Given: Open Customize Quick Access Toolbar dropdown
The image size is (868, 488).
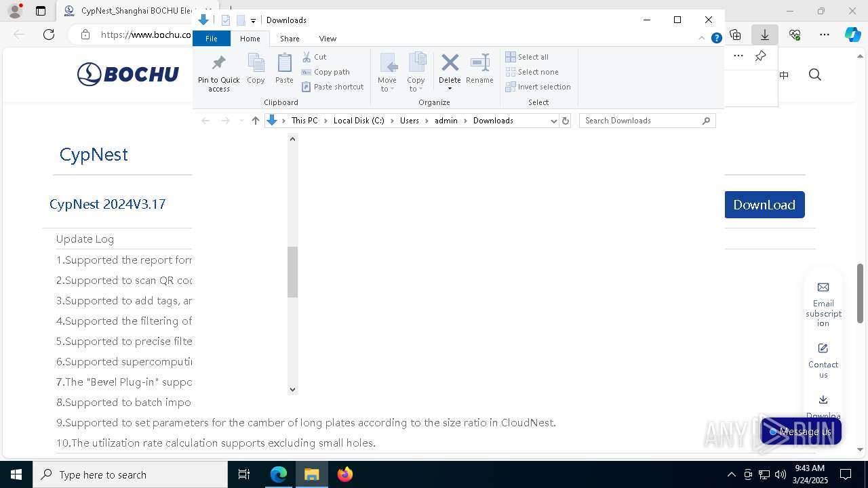Looking at the screenshot, I should 253,21.
